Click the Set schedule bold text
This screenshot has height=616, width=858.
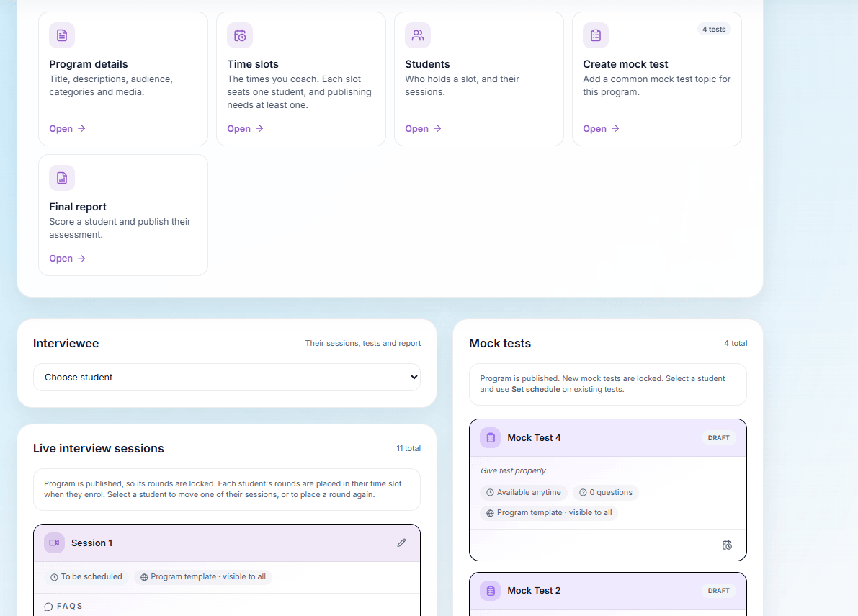[x=536, y=390]
